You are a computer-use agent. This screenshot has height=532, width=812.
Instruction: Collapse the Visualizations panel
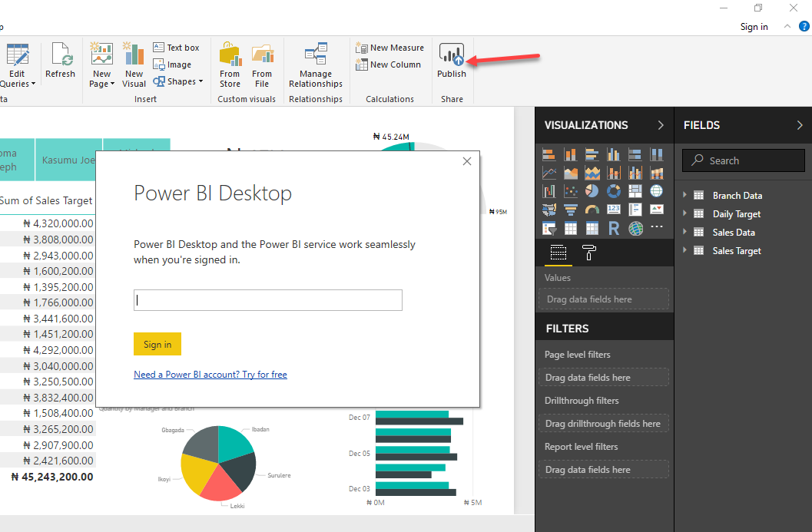(659, 124)
